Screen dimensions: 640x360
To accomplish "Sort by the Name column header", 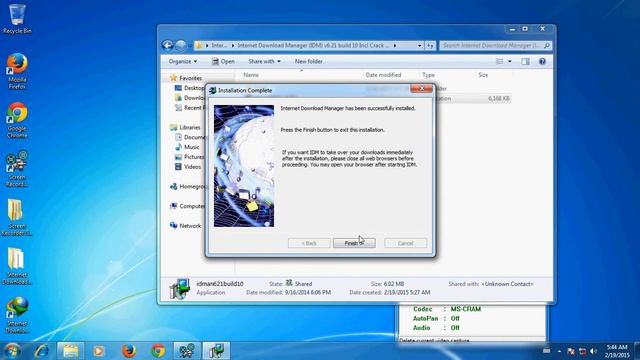I will pos(251,75).
